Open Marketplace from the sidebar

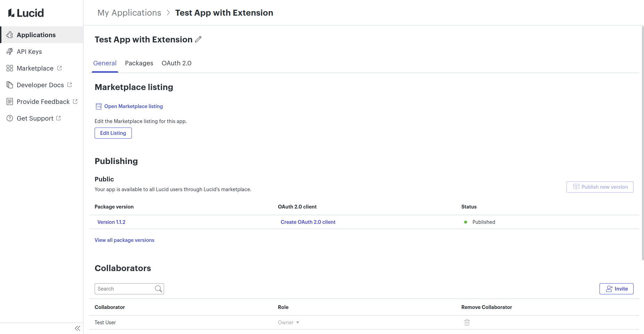click(x=42, y=68)
